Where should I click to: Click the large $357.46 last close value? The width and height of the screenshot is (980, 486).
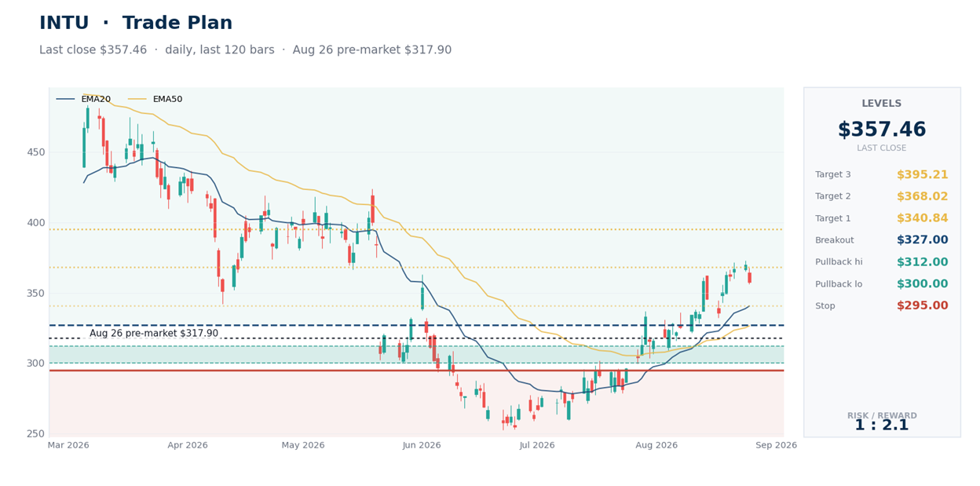(x=882, y=130)
